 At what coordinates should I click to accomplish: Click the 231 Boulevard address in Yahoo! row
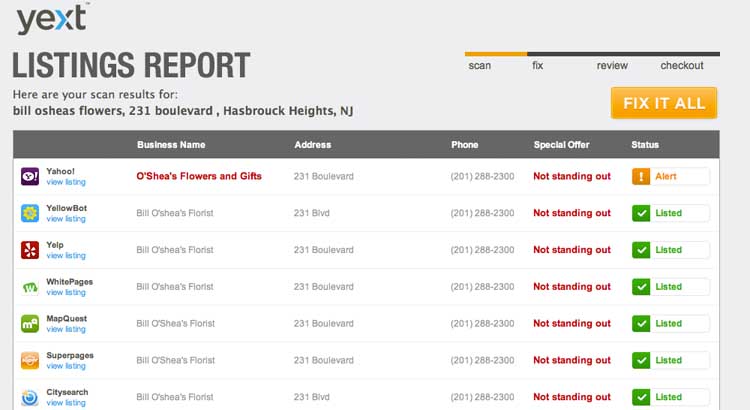(x=324, y=176)
